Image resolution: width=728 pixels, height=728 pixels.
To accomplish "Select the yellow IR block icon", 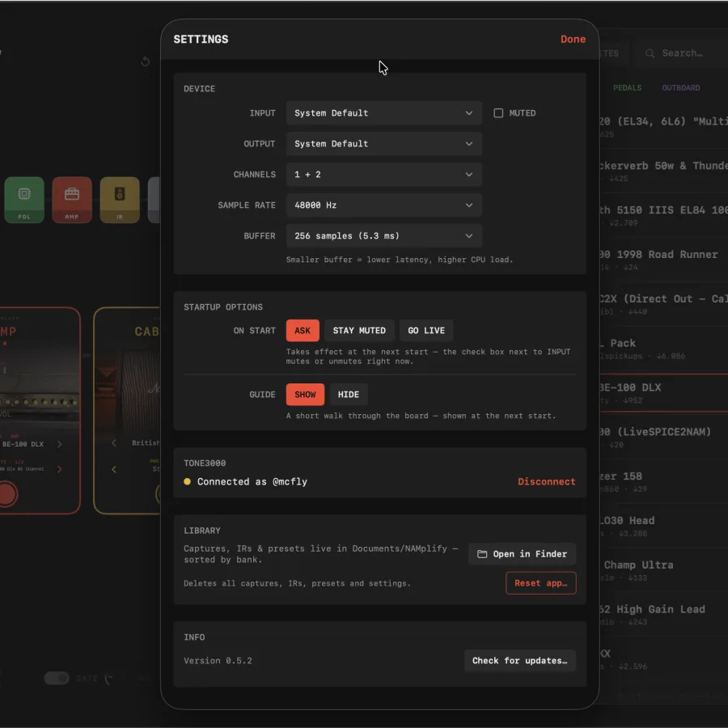I will click(x=120, y=200).
